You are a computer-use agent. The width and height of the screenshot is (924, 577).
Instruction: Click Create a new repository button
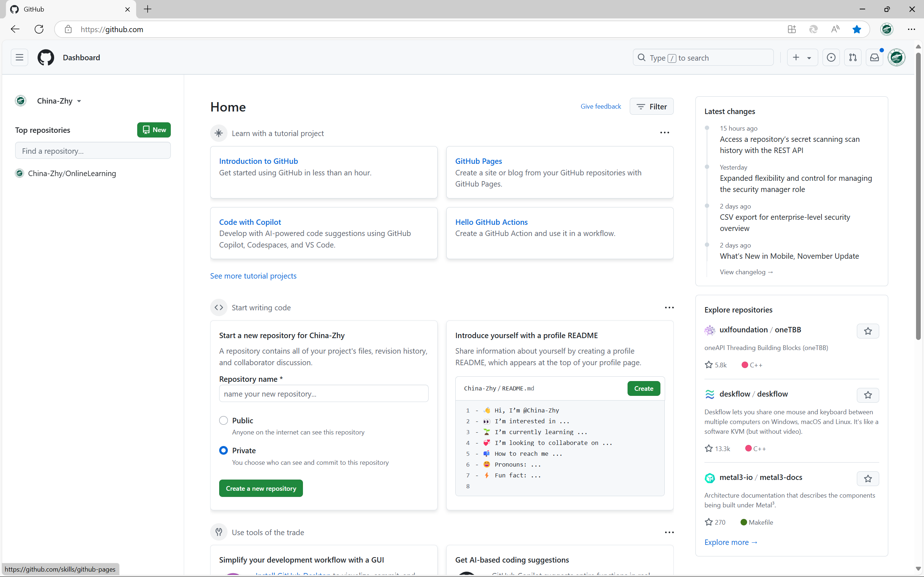[261, 489]
